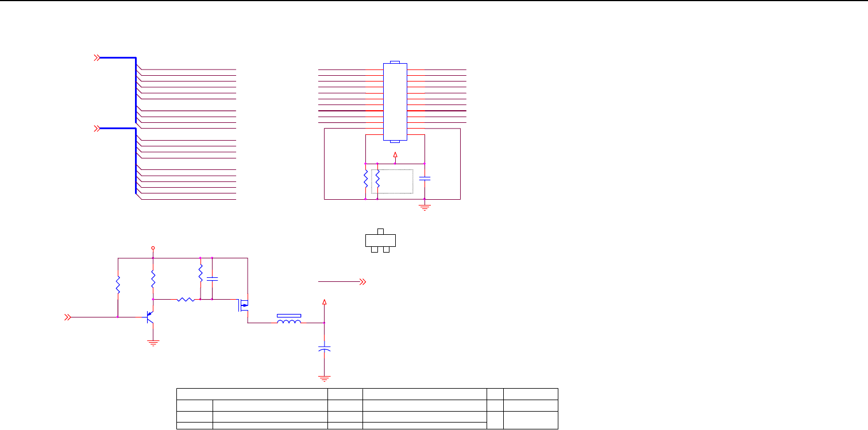
Task: Click the power circle terminal above the transistor circuit
Action: [x=153, y=248]
